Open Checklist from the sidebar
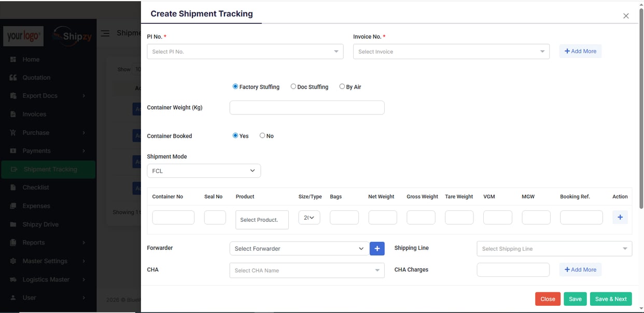Viewport: 644px width, 313px height. tap(36, 188)
